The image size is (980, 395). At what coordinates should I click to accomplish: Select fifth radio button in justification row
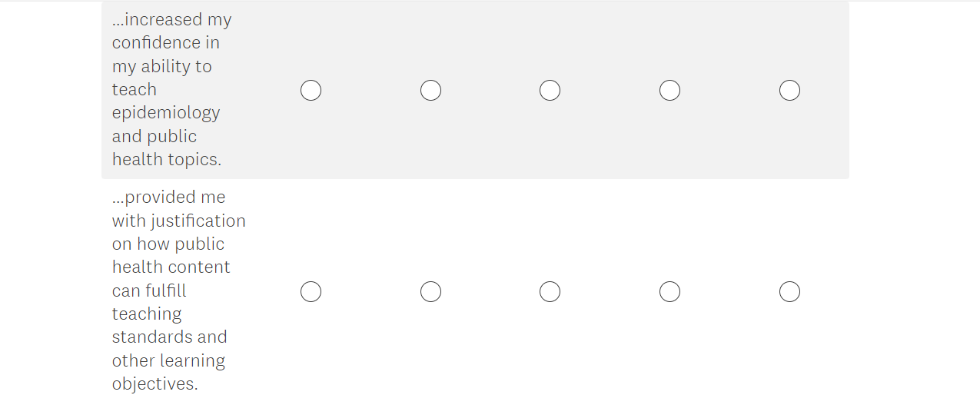point(789,292)
